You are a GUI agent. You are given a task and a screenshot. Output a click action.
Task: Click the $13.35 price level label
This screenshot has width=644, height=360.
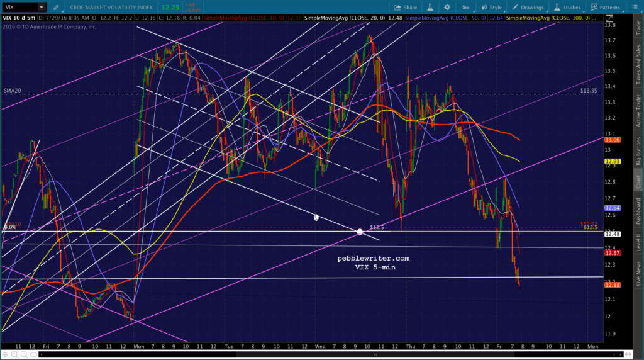pyautogui.click(x=589, y=91)
